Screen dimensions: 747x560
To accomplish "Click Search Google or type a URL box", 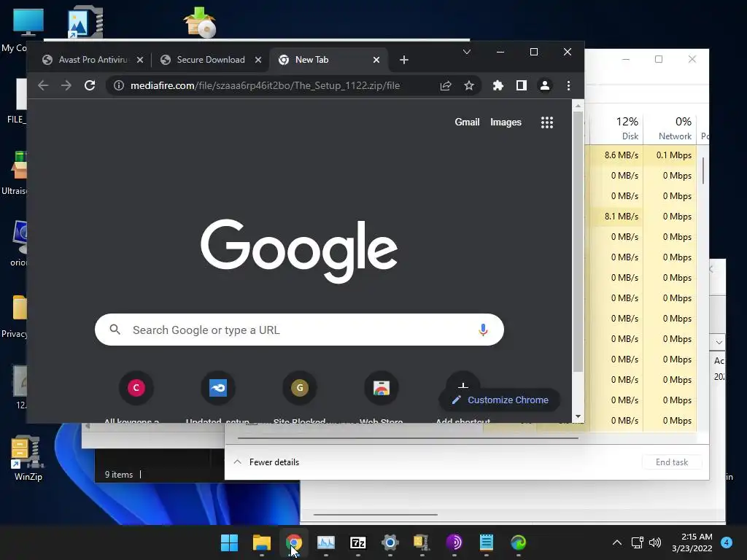I will (299, 330).
